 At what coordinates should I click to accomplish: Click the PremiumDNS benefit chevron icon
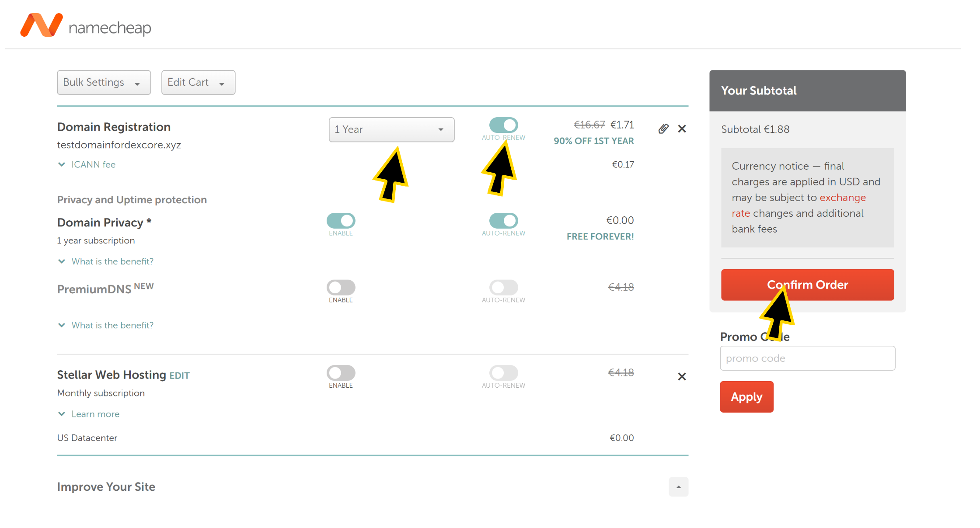tap(62, 325)
